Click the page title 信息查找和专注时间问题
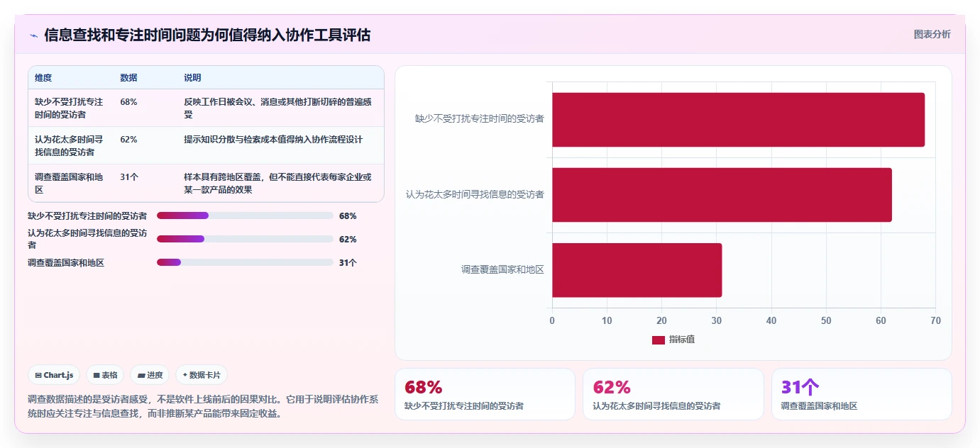 click(207, 35)
